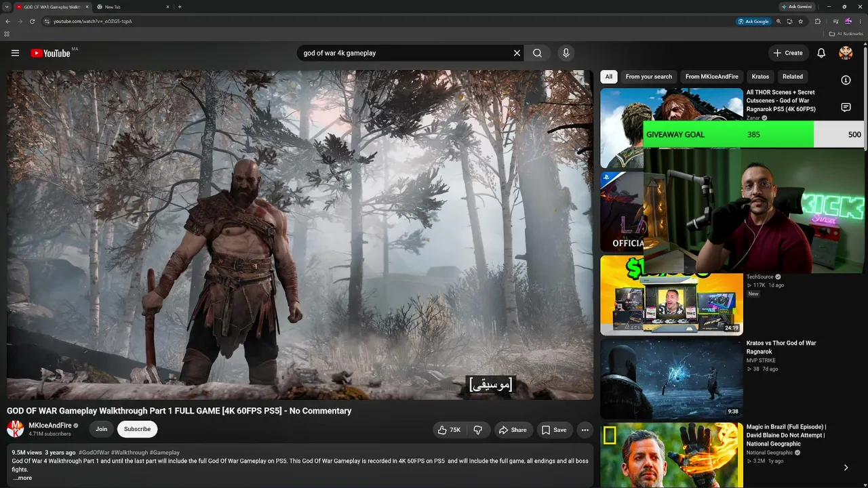868x488 pixels.
Task: Click the Ask Gemini button
Action: pyautogui.click(x=796, y=7)
